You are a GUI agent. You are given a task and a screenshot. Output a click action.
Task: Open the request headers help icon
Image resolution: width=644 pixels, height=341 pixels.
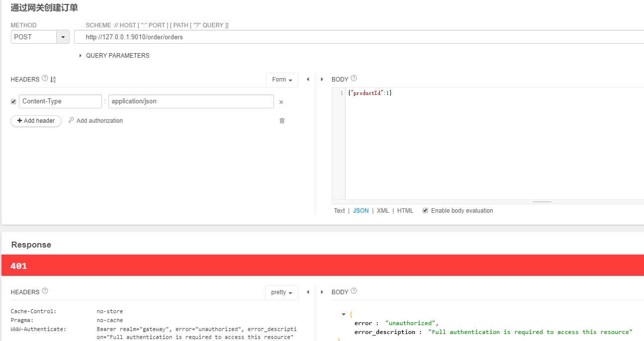[45, 79]
